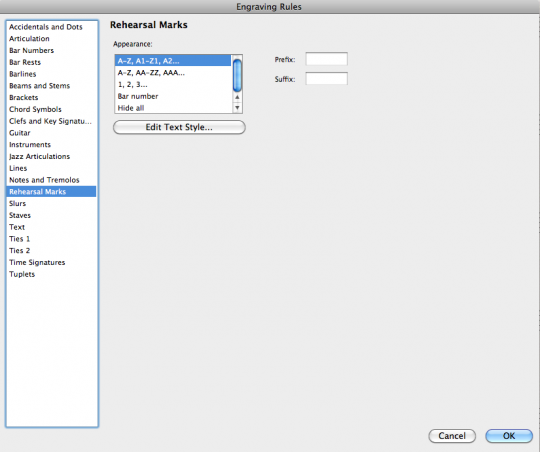Image resolution: width=540 pixels, height=452 pixels.
Task: Select the 'Hide all' appearance option
Action: [x=173, y=108]
